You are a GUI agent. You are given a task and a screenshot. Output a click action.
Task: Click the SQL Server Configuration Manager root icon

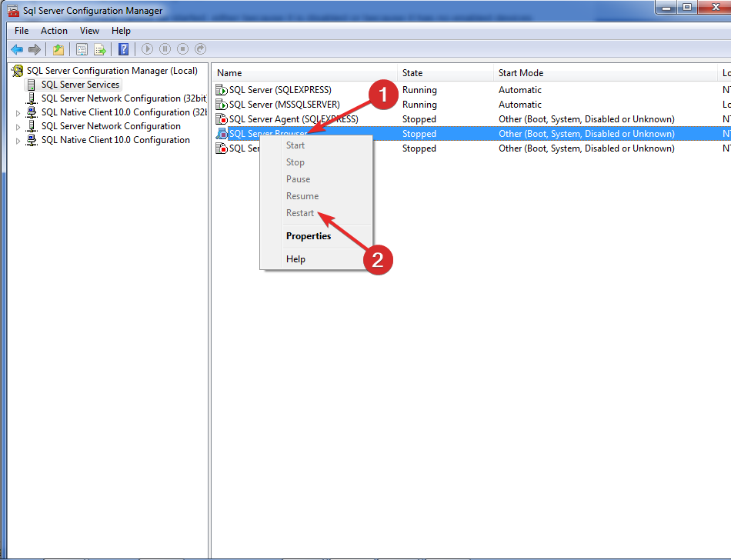click(x=18, y=71)
